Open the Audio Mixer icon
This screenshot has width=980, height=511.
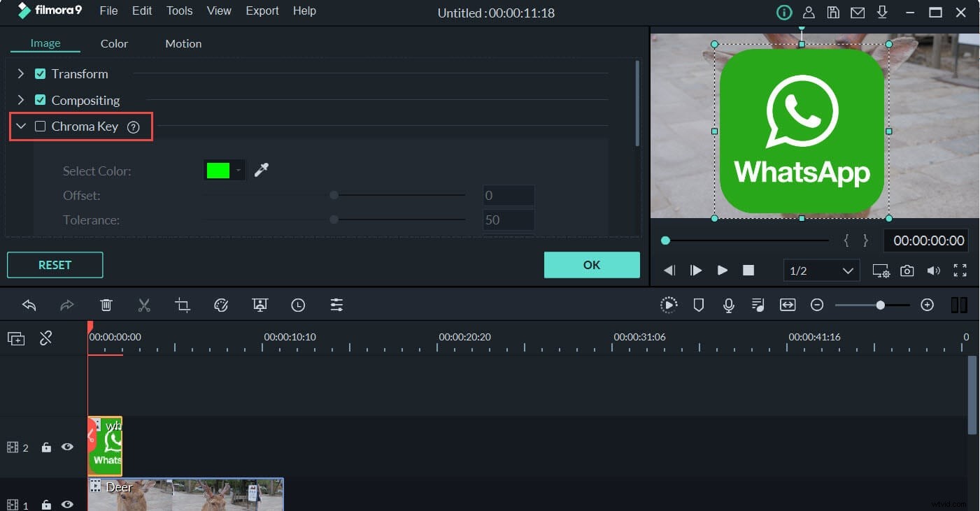click(758, 305)
